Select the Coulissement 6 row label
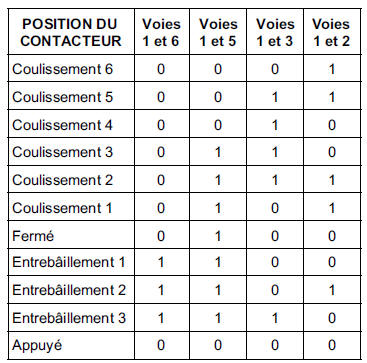Screen dimensions: 367x363 tap(63, 69)
